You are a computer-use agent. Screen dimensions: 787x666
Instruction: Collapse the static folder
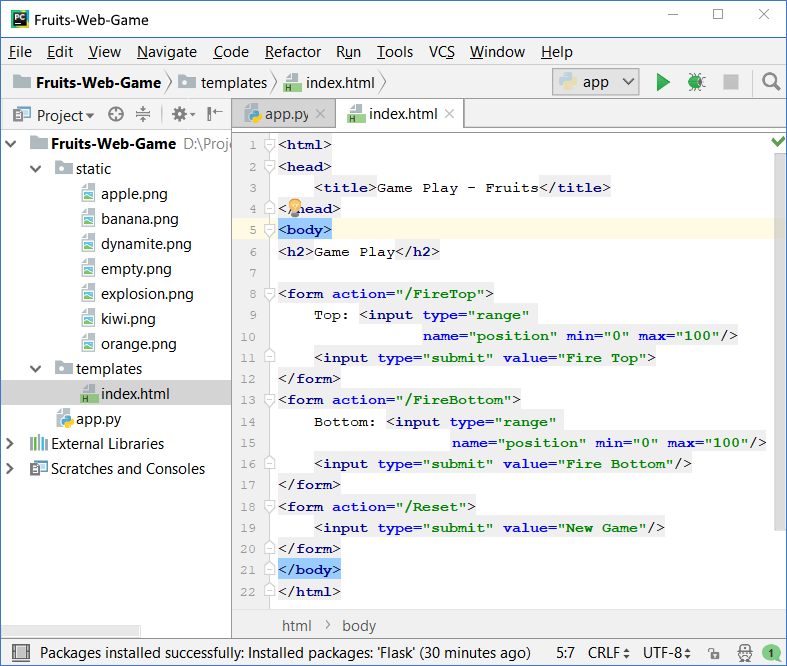(38, 169)
